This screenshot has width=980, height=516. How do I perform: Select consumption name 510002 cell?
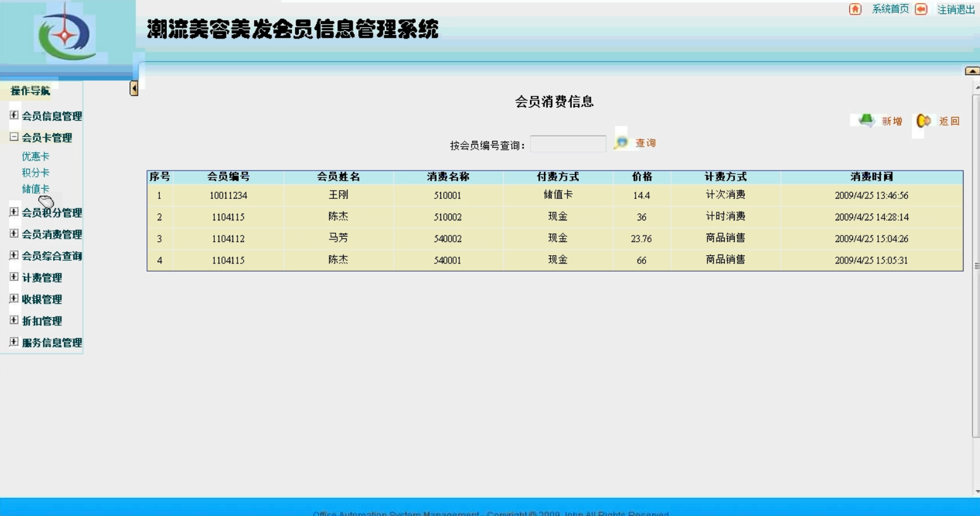click(x=447, y=217)
